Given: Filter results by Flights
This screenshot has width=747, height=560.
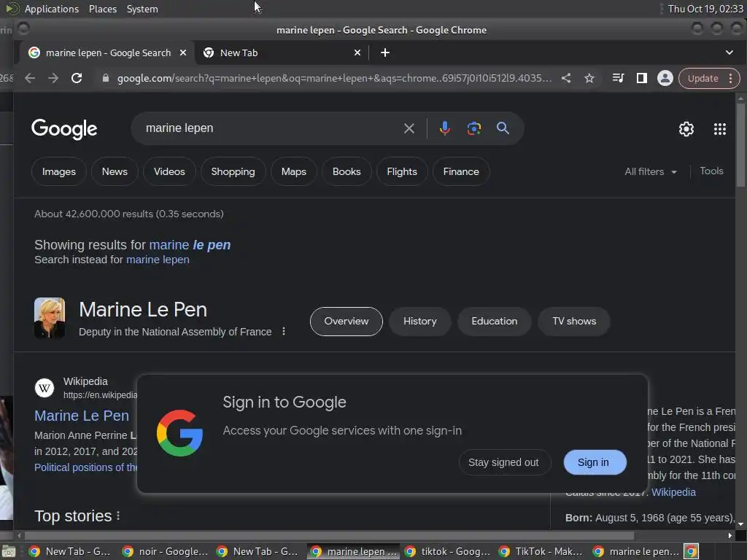Looking at the screenshot, I should tap(402, 171).
